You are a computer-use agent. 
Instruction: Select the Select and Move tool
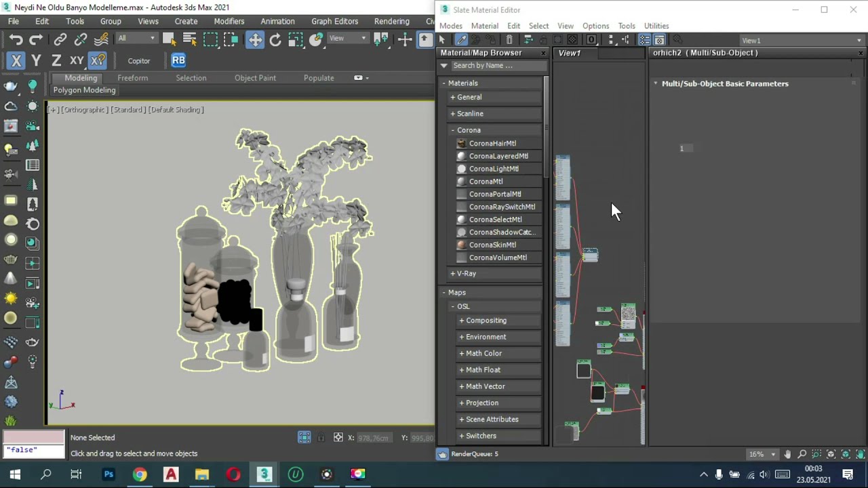[255, 40]
